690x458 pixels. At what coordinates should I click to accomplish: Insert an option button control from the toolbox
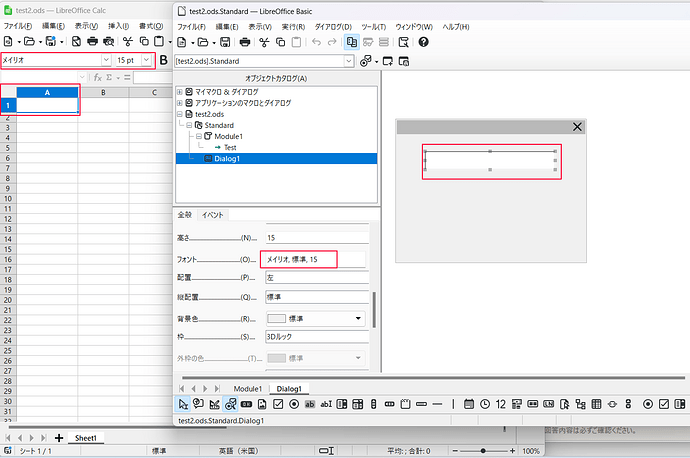click(294, 404)
